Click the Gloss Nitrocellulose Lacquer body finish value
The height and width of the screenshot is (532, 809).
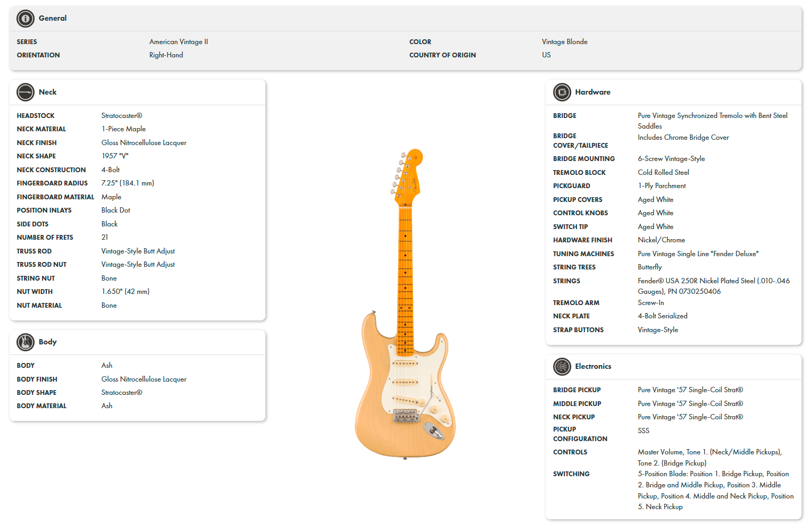point(144,379)
